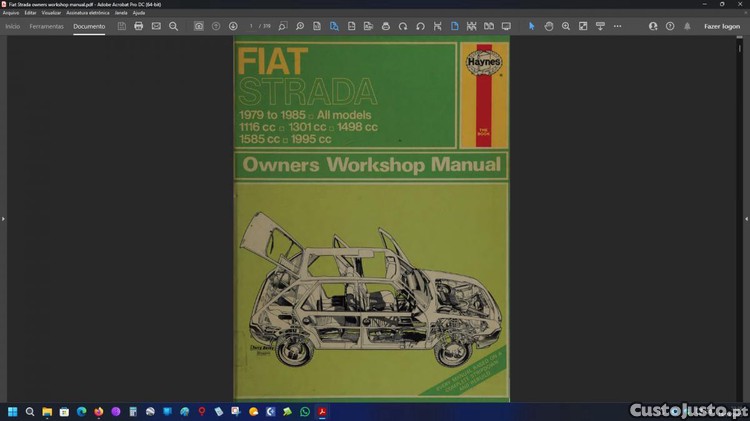Open the notifications bell
The image size is (750, 421).
tap(687, 26)
